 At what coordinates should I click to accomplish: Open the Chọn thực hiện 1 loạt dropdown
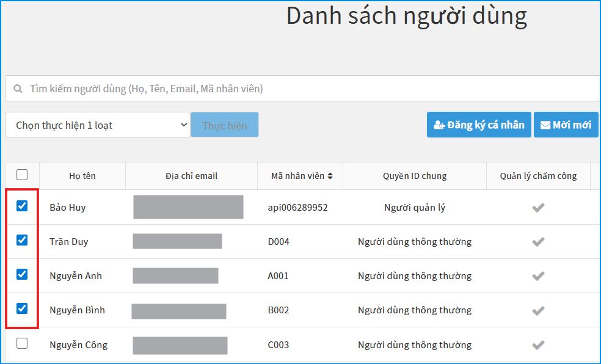tap(98, 125)
